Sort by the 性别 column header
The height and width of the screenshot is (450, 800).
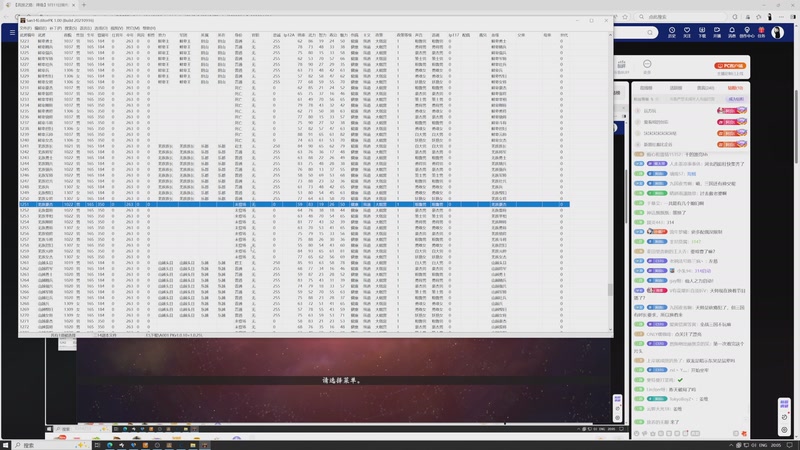pos(80,35)
